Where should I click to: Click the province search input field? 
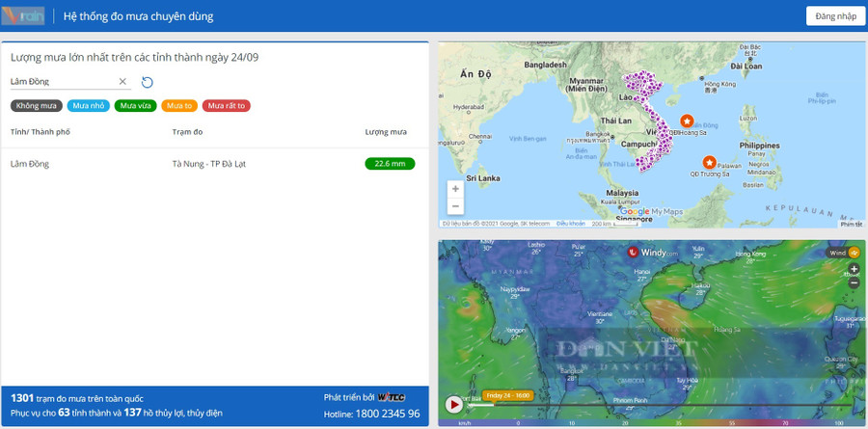tap(63, 82)
